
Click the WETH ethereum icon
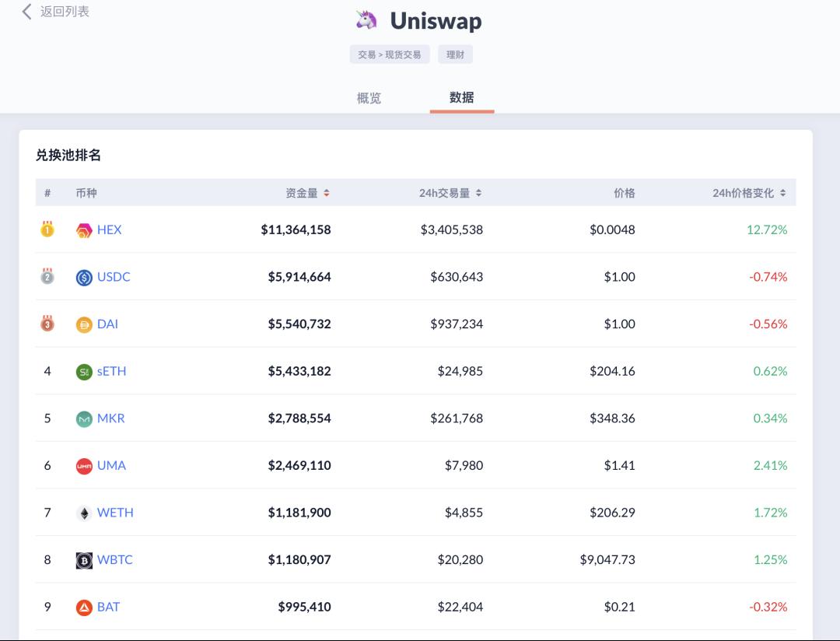click(x=84, y=513)
